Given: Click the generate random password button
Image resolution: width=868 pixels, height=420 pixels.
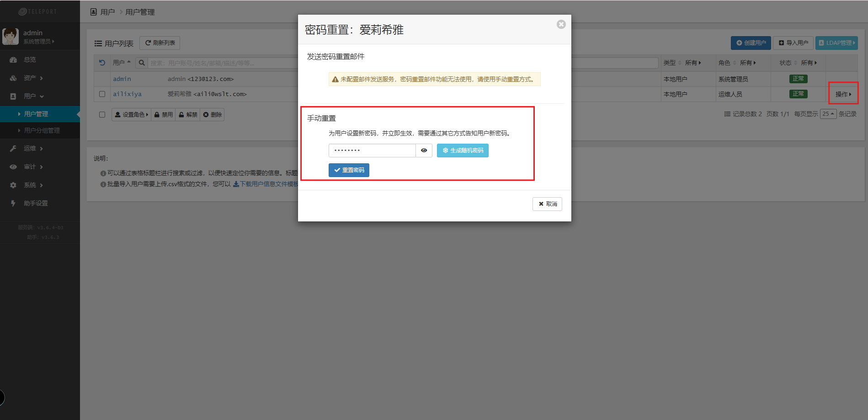Looking at the screenshot, I should (x=463, y=151).
